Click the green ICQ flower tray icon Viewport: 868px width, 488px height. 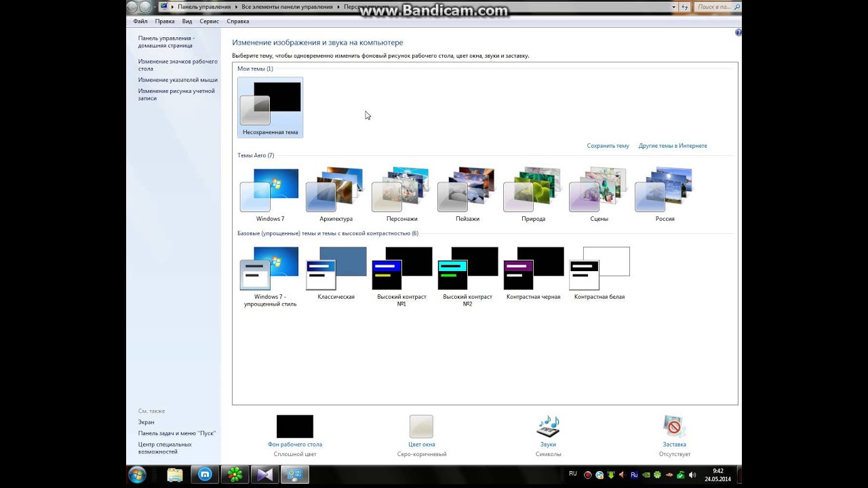[x=658, y=475]
